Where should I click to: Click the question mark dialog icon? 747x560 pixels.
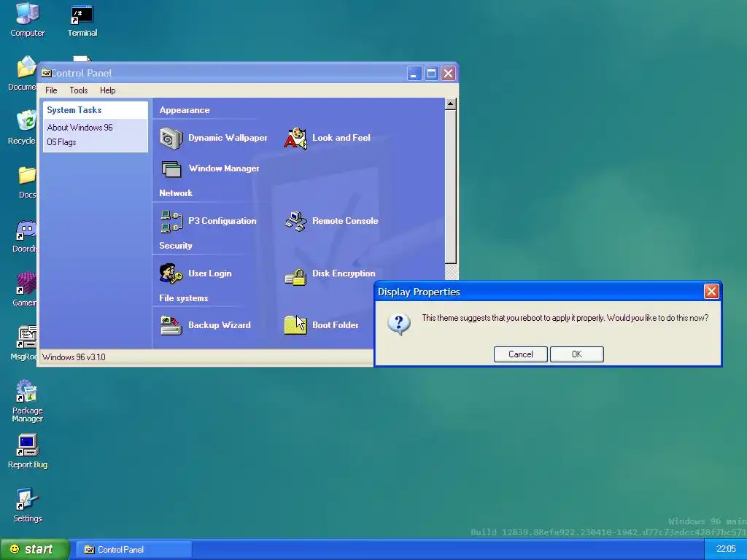click(399, 324)
